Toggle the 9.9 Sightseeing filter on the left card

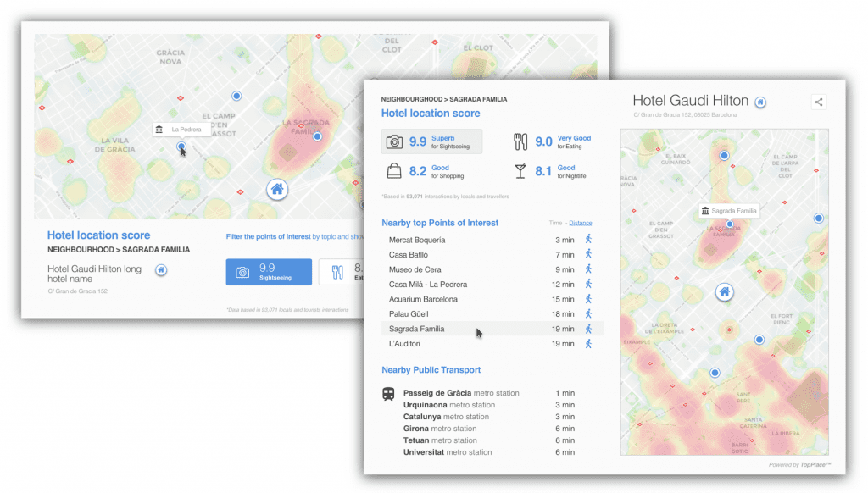coord(269,271)
